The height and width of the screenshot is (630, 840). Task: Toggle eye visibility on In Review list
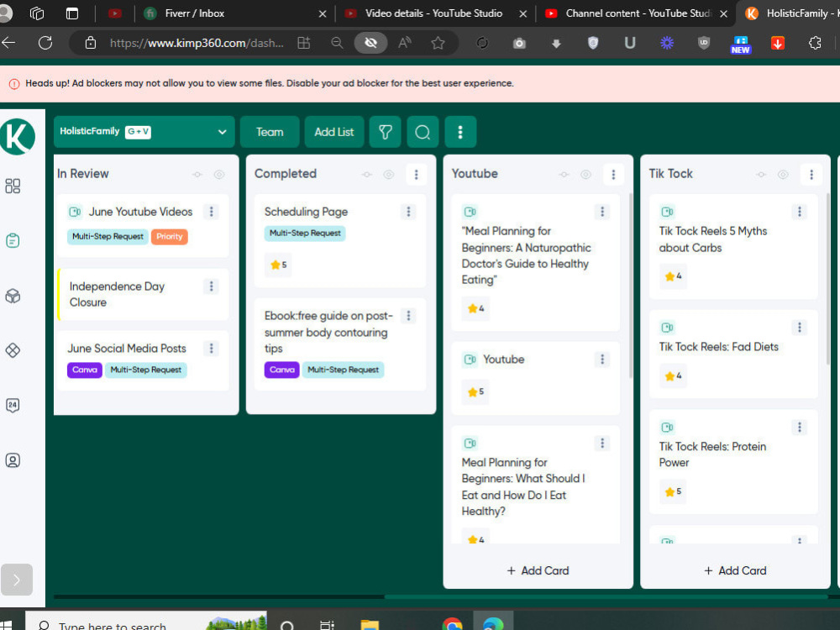pos(219,175)
